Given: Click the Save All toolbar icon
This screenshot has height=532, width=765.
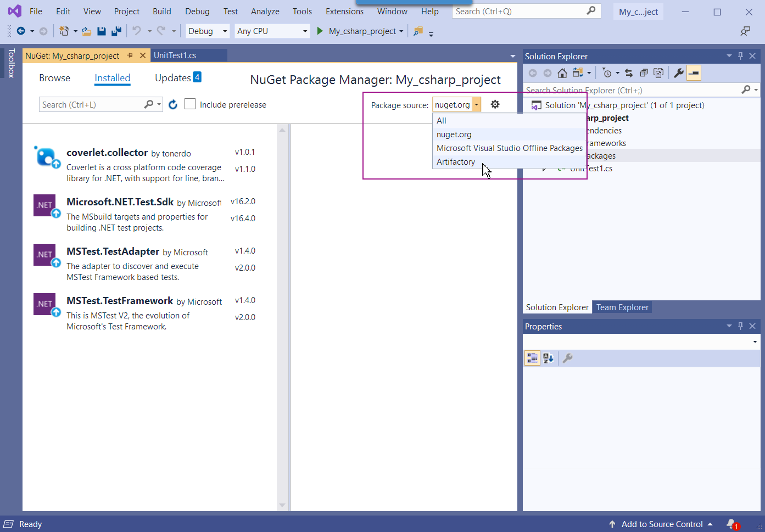Looking at the screenshot, I should tap(116, 31).
